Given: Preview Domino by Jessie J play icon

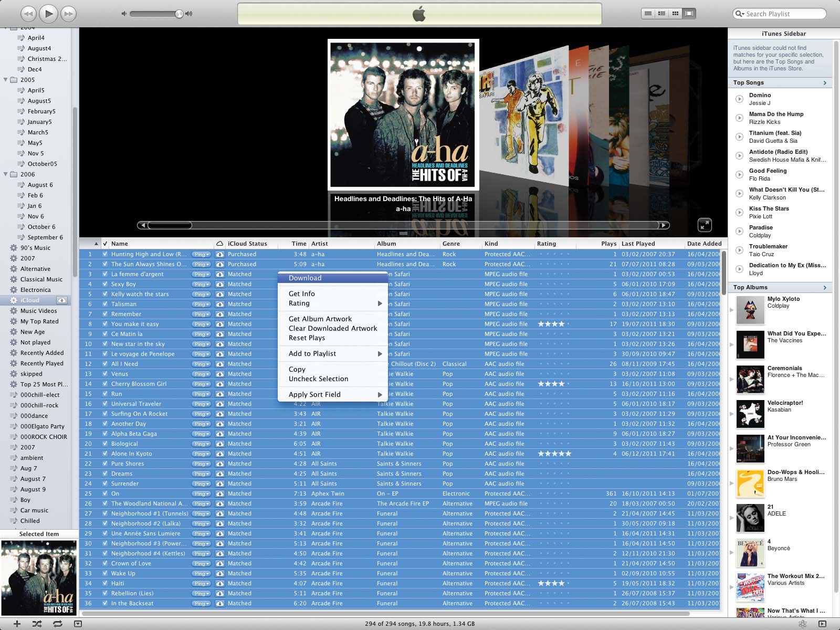Looking at the screenshot, I should coord(739,99).
